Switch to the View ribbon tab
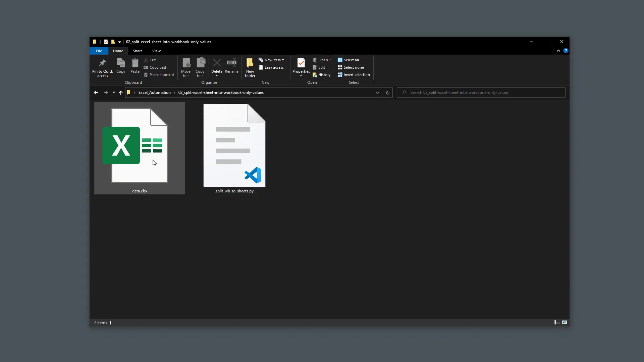Viewport: 644px width, 362px height. click(156, 51)
